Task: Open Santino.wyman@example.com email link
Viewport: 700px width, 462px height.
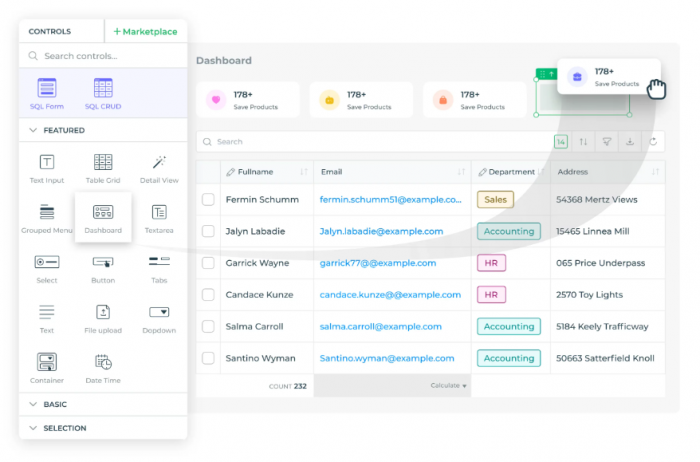Action: (387, 358)
